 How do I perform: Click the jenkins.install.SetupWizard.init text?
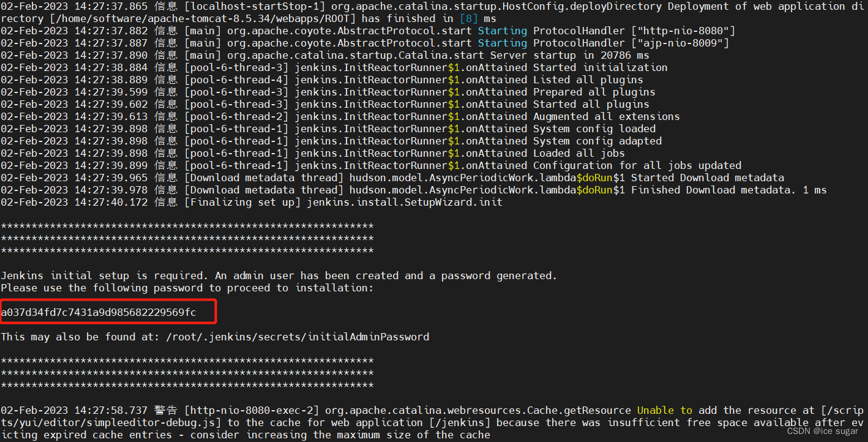coord(405,202)
